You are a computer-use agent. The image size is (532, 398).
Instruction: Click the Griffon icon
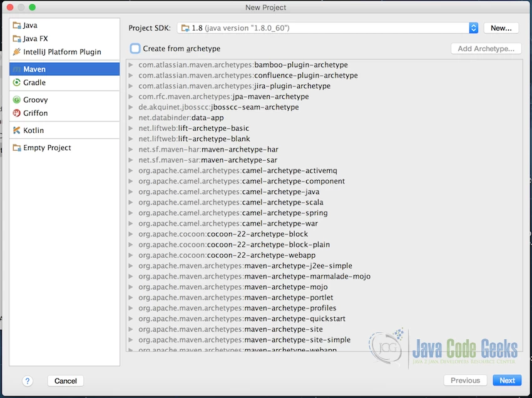(x=17, y=113)
